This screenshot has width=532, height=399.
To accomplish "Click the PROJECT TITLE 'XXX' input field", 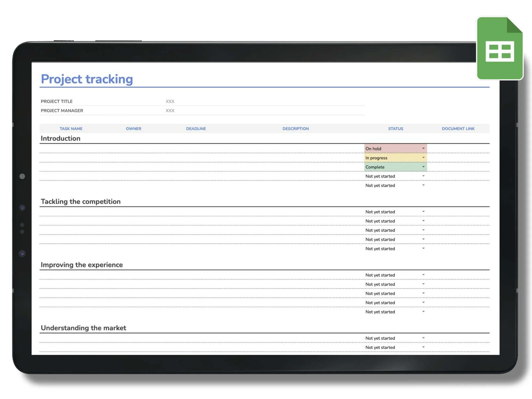I will pos(170,101).
